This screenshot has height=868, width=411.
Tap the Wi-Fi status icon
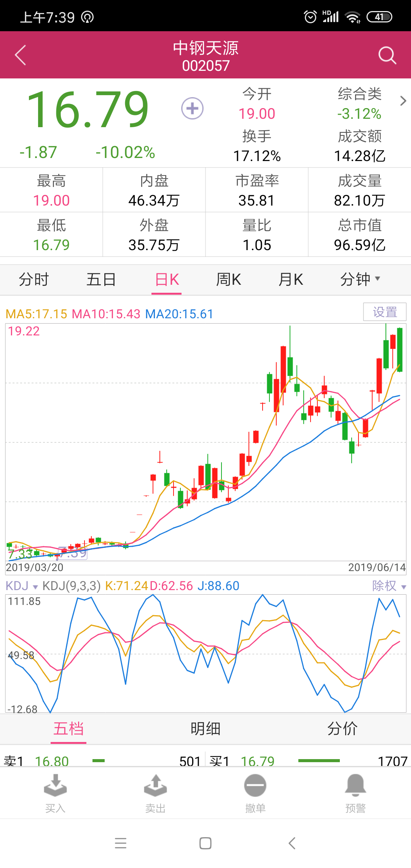point(352,17)
